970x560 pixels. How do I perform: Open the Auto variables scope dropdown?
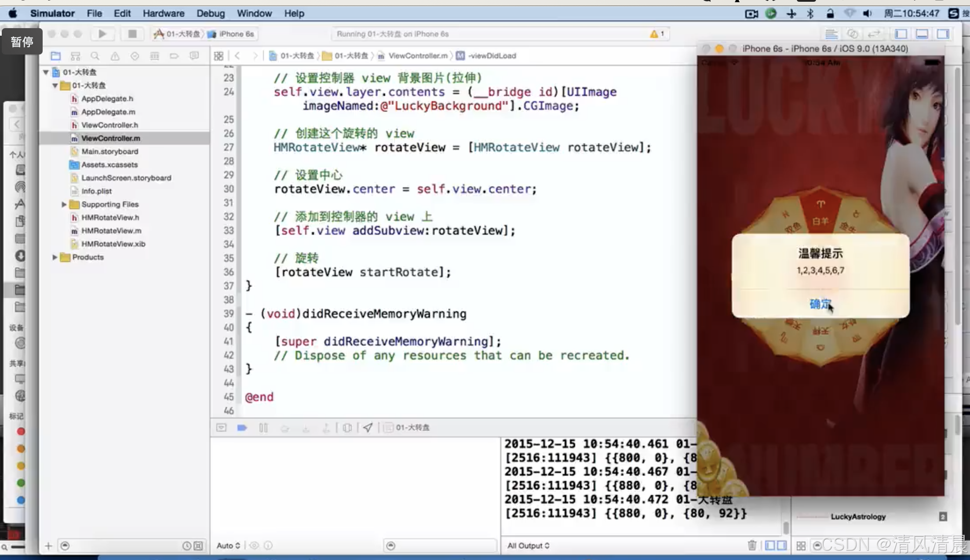click(x=228, y=545)
